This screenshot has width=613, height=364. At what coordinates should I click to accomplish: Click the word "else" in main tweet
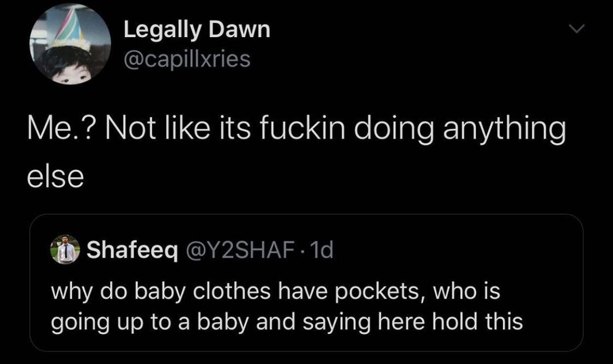point(56,177)
